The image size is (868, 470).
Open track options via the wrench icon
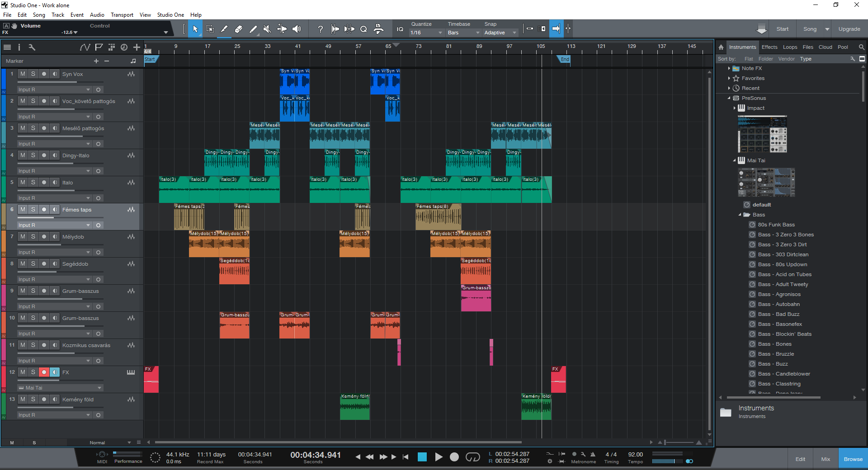click(32, 47)
